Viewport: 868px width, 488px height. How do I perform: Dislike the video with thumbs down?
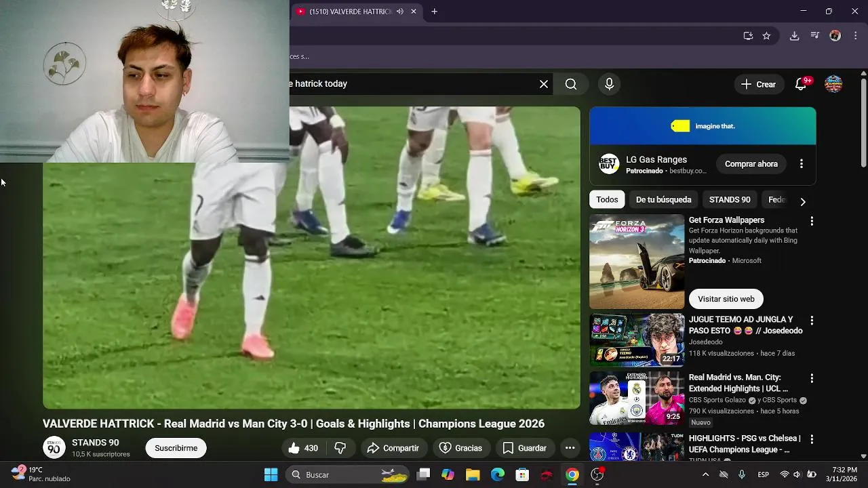(x=340, y=448)
